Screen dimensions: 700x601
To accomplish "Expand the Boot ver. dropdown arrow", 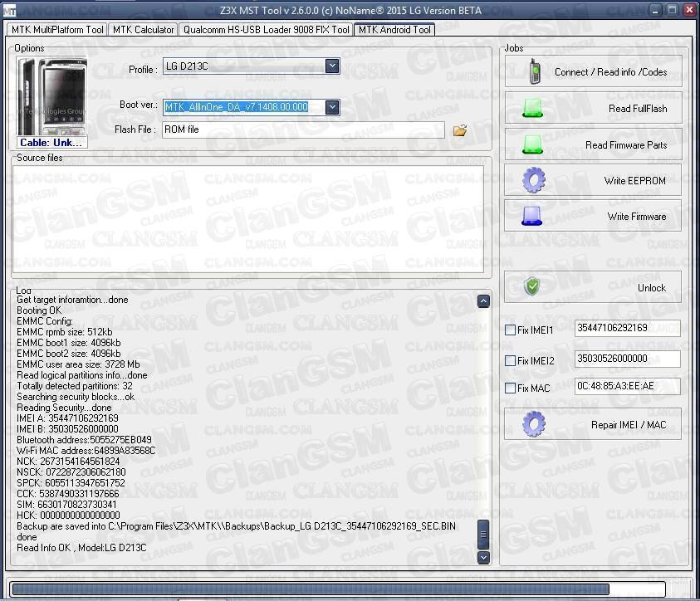I will pyautogui.click(x=331, y=107).
